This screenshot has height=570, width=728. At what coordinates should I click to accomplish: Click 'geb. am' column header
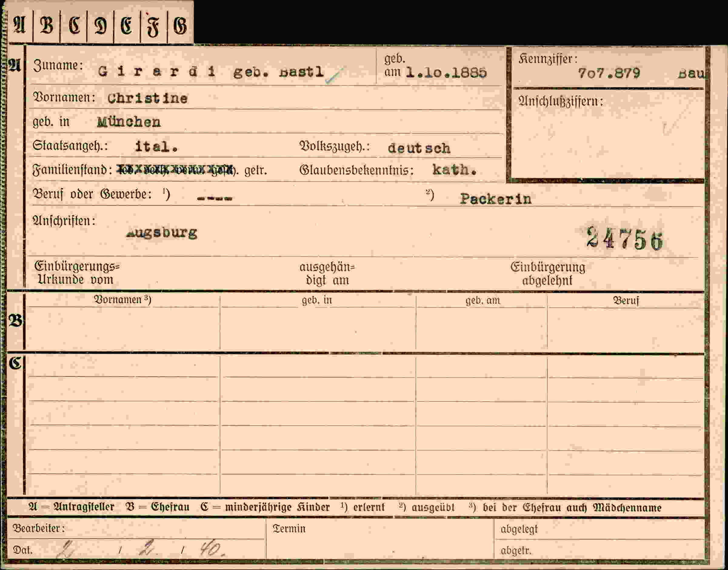483,301
